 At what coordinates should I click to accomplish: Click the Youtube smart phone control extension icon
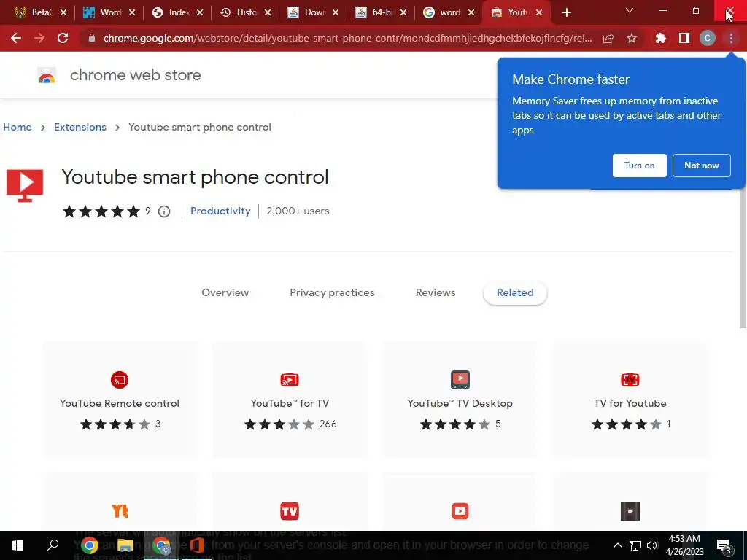tap(25, 186)
